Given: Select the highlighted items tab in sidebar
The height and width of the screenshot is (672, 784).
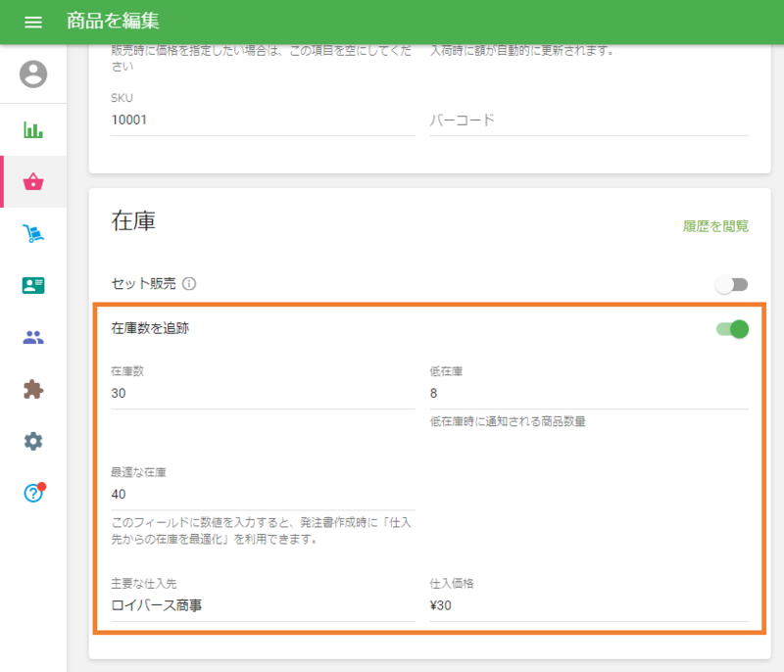Looking at the screenshot, I should point(32,182).
